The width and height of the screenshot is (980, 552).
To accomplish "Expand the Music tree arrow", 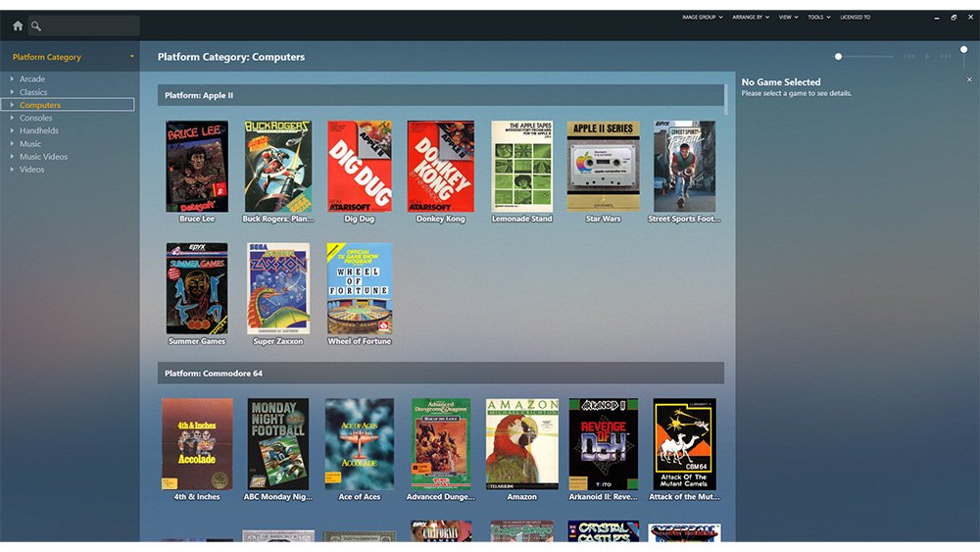I will pos(12,143).
